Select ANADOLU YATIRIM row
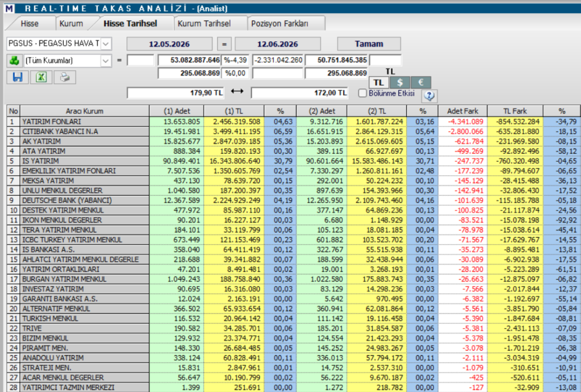The width and height of the screenshot is (581, 392). click(293, 358)
